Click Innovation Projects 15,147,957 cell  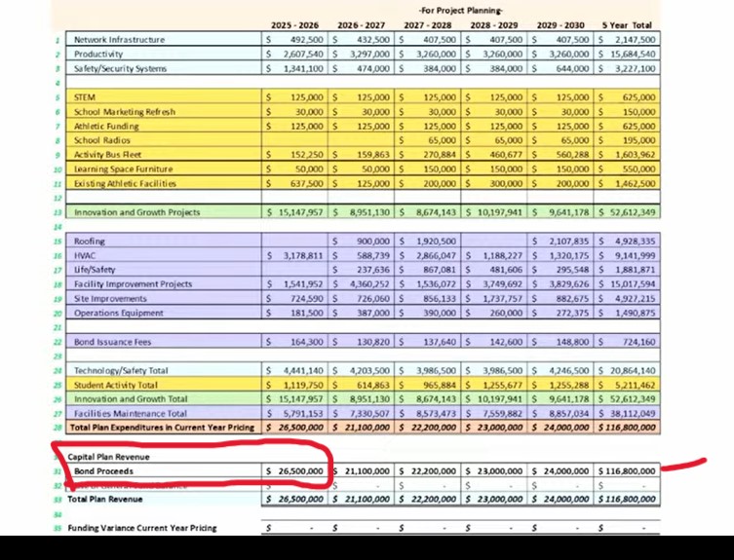click(x=295, y=212)
